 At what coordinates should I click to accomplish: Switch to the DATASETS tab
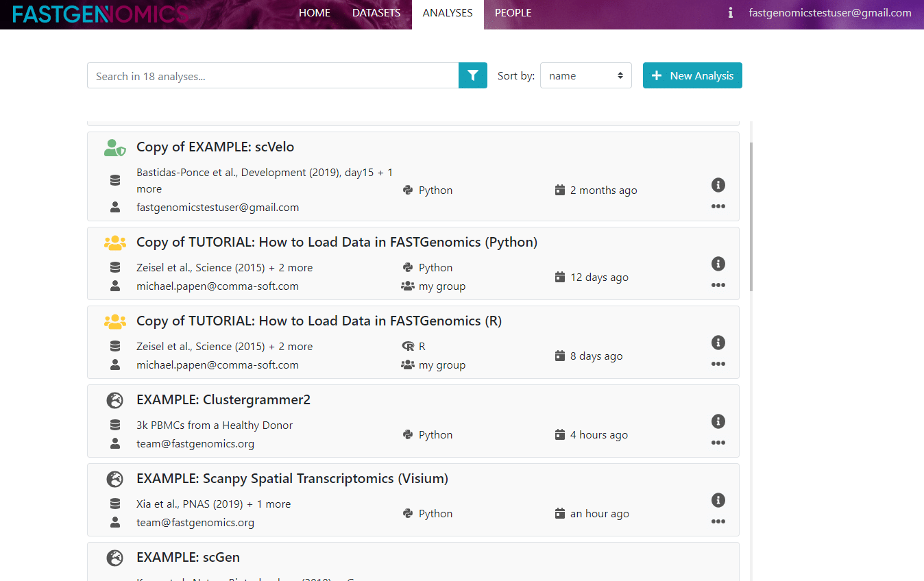tap(376, 13)
